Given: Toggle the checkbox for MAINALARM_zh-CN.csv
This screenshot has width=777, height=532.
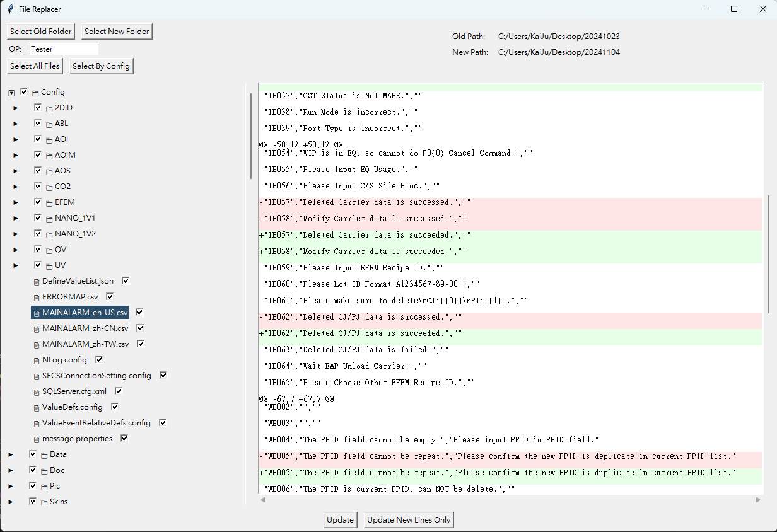Looking at the screenshot, I should (x=139, y=328).
